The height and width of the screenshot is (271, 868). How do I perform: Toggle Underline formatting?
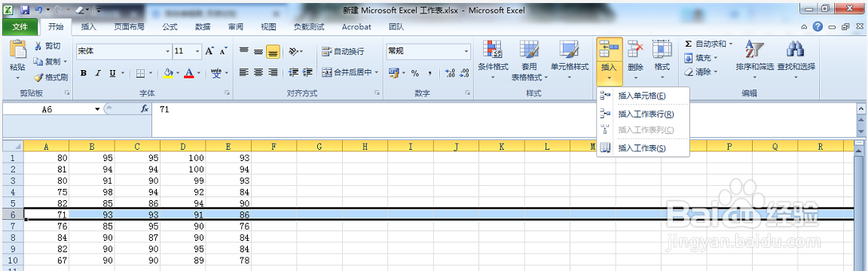pyautogui.click(x=112, y=73)
